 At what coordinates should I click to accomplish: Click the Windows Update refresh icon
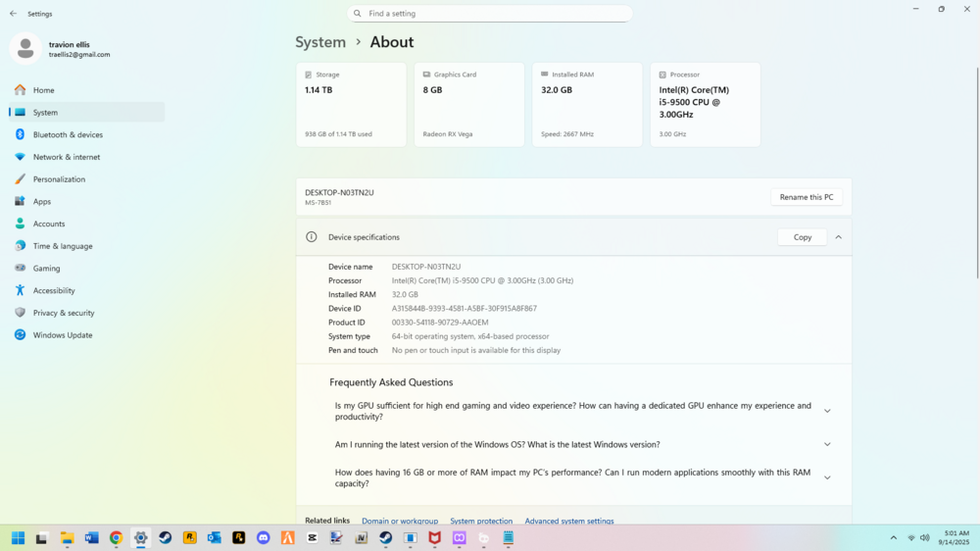pyautogui.click(x=20, y=334)
